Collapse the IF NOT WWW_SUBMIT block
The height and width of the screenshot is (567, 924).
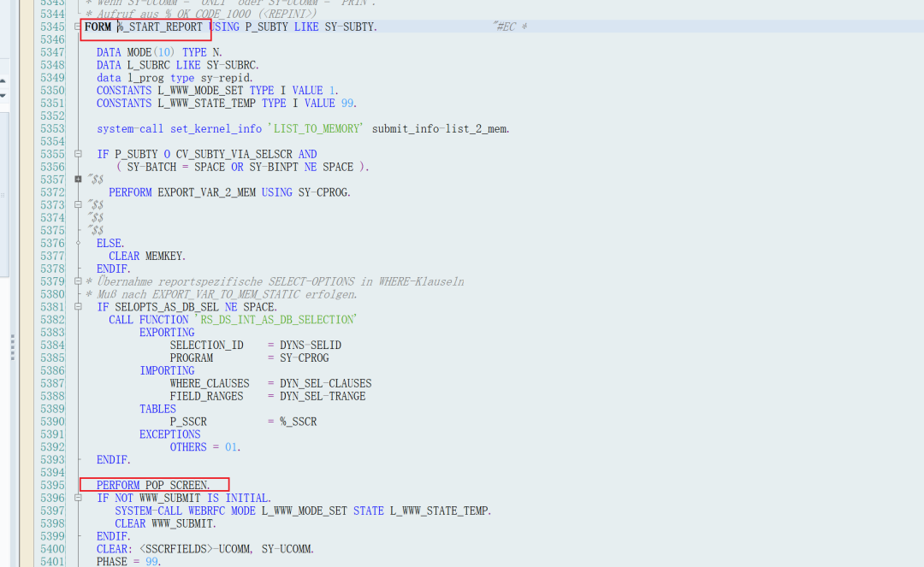click(x=78, y=498)
